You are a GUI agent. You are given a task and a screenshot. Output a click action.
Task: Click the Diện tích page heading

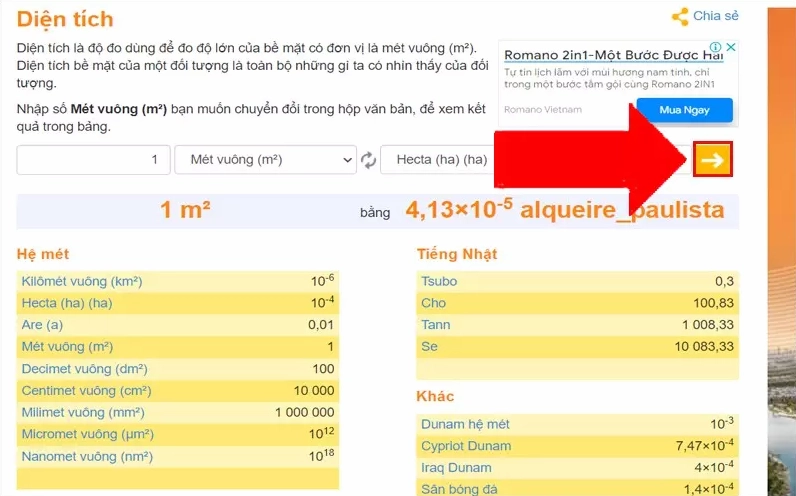65,19
